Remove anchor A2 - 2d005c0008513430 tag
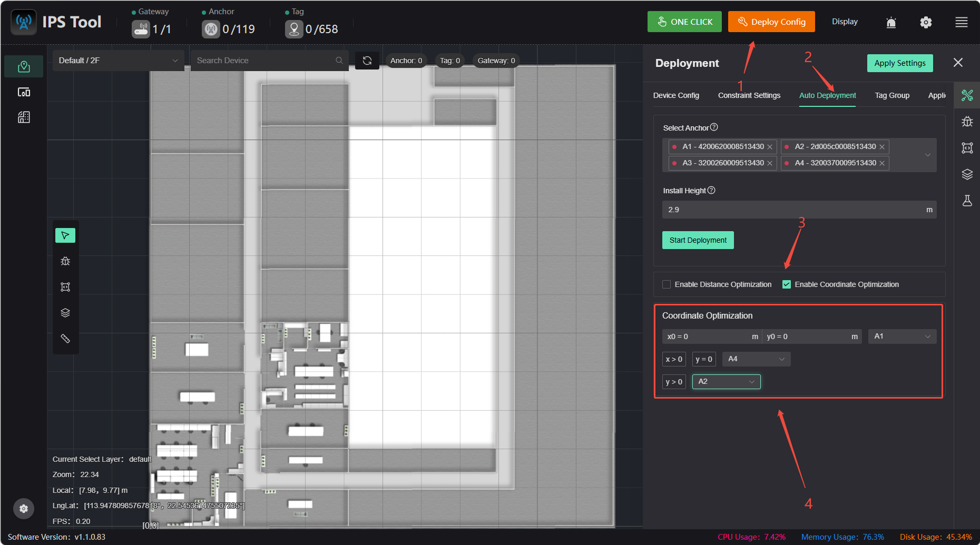 pos(882,147)
